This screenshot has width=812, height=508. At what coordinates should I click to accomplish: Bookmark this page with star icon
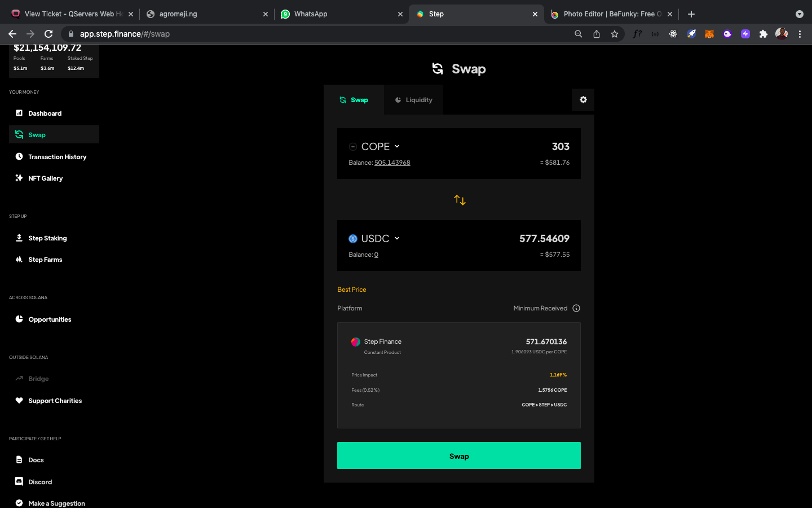tap(615, 34)
